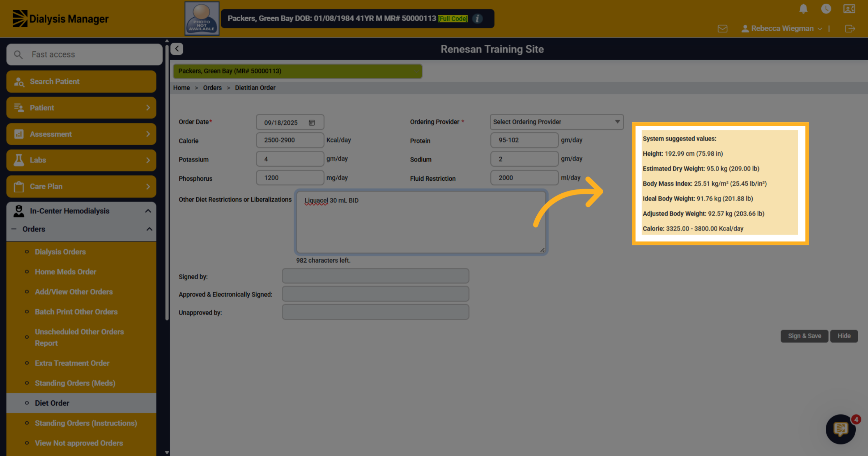The image size is (868, 456).
Task: Select the Diet Order menu item
Action: [x=81, y=403]
